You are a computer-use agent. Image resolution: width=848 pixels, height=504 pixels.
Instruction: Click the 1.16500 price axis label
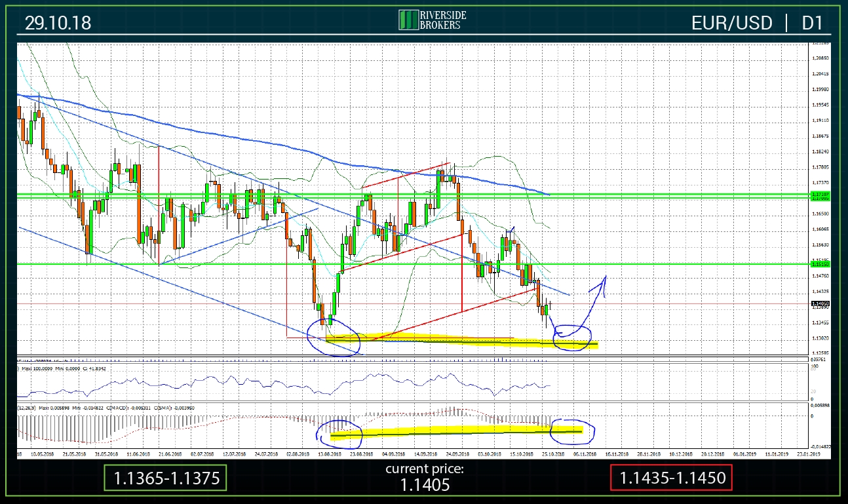[820, 214]
